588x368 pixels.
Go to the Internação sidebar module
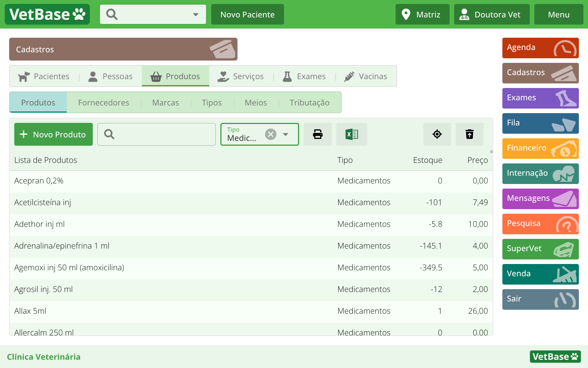pos(540,173)
